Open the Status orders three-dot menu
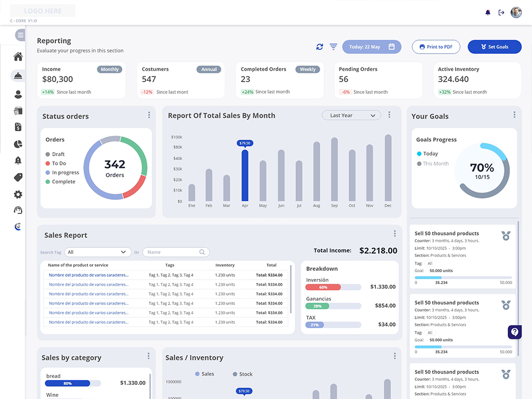532x399 pixels. [x=149, y=115]
